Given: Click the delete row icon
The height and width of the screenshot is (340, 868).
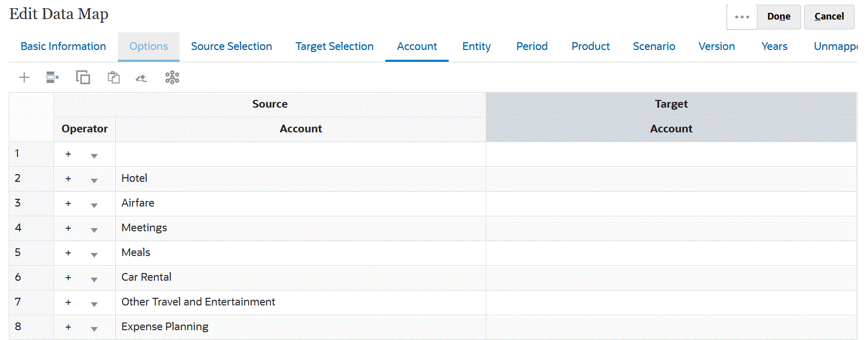Looking at the screenshot, I should tap(52, 78).
